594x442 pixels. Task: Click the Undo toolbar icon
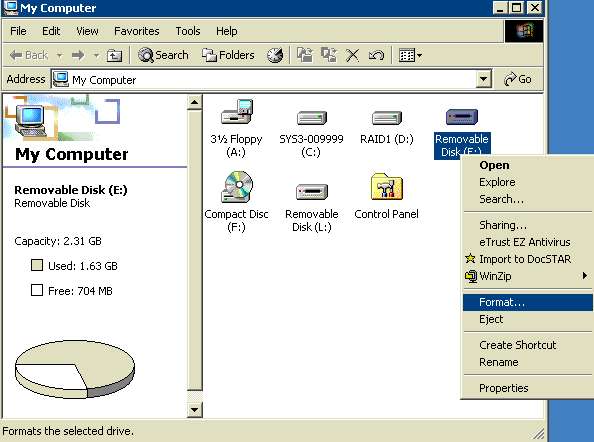click(376, 55)
